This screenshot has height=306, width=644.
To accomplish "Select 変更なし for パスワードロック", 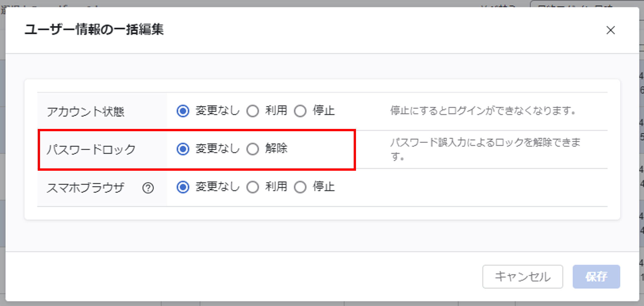I will [x=183, y=149].
